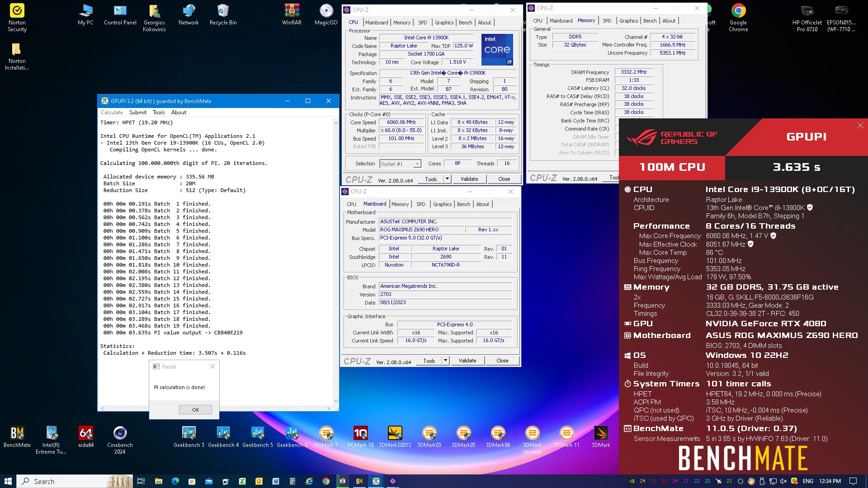Expand Tools dropdown arrow in Mainboard CPU-Z

coord(445,361)
